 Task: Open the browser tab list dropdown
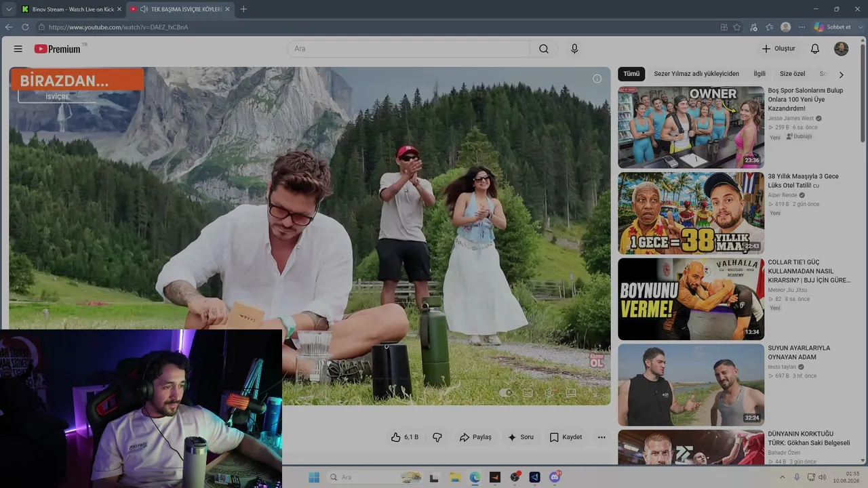click(x=8, y=9)
